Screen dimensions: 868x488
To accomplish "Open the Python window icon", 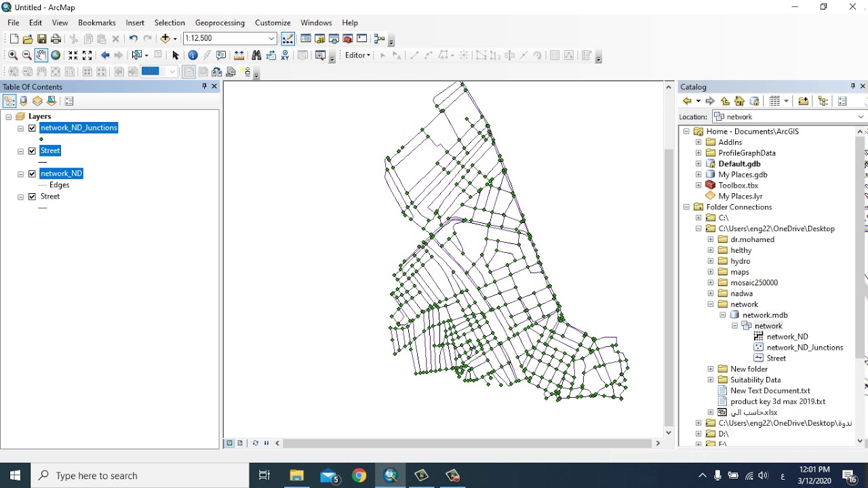I will click(362, 39).
